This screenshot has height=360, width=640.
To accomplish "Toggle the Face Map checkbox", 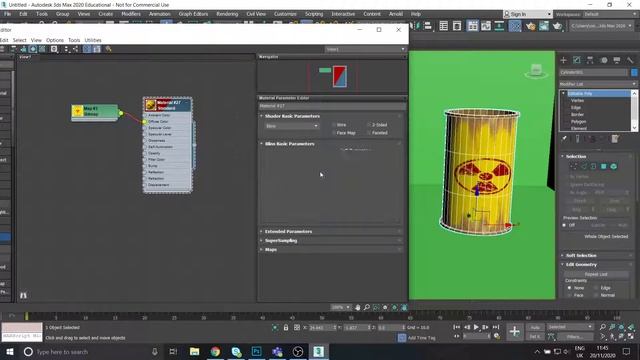I will 334,133.
